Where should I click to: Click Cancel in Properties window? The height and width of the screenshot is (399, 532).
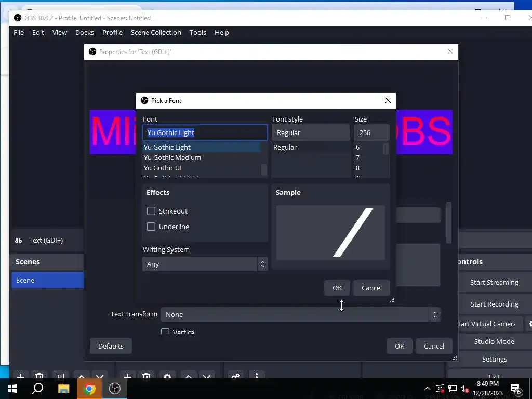coord(434,346)
